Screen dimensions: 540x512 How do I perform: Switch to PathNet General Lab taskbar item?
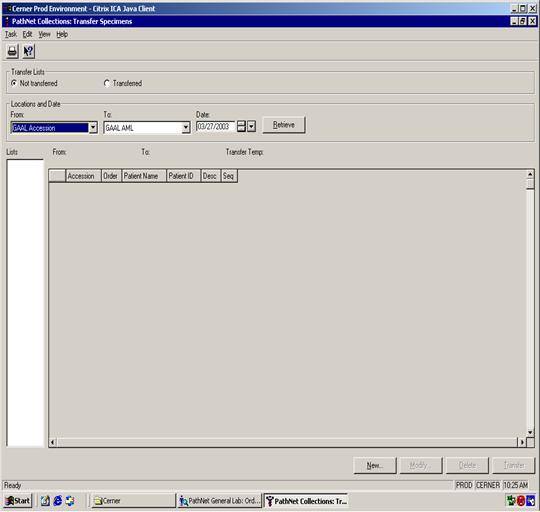click(x=219, y=501)
